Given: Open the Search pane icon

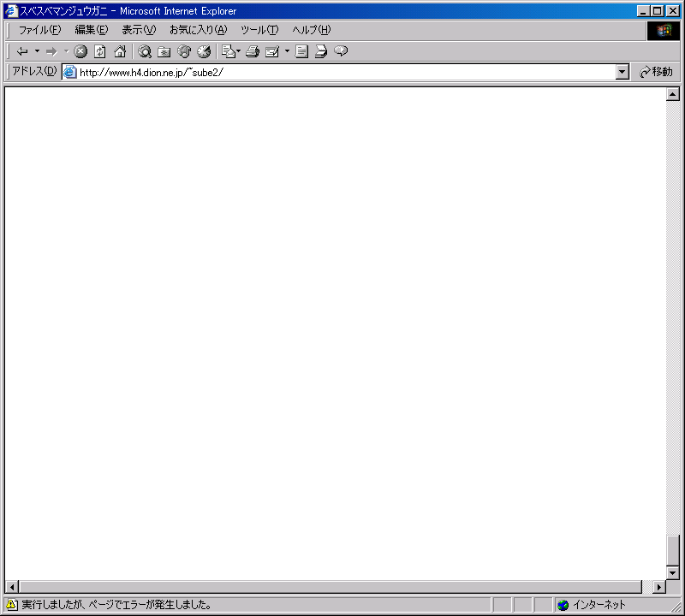Looking at the screenshot, I should click(145, 51).
